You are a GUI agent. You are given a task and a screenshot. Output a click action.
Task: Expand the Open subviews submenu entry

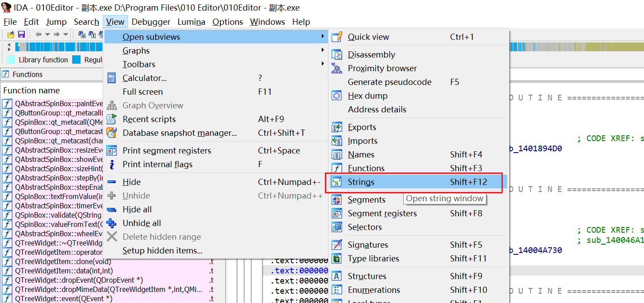[x=216, y=37]
